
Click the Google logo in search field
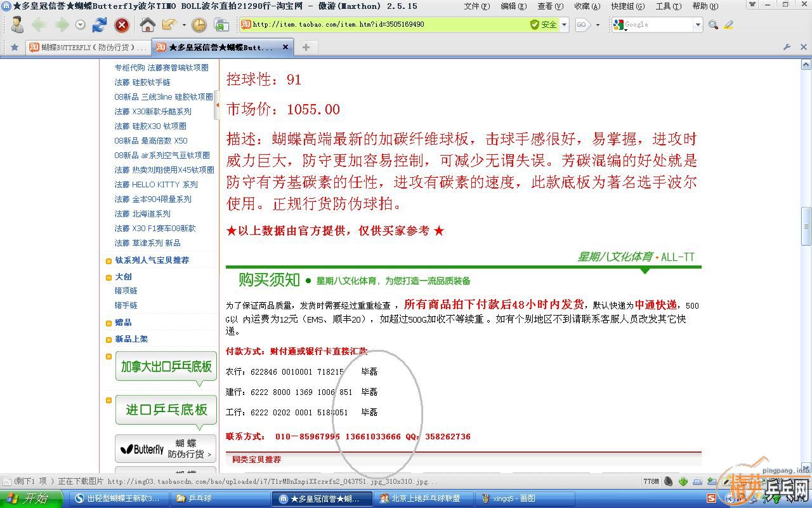(x=619, y=25)
